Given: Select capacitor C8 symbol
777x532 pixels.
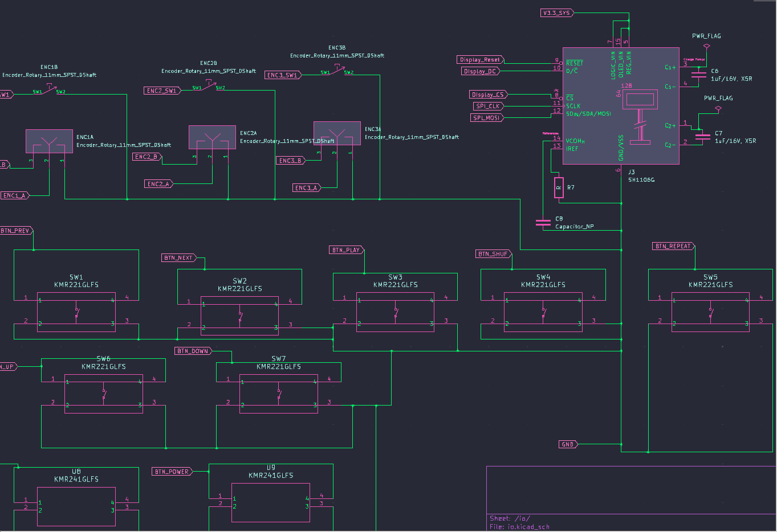Looking at the screenshot, I should point(543,222).
